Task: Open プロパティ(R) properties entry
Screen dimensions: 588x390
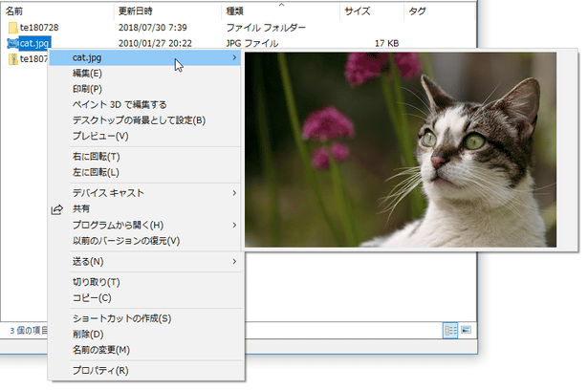Action: coord(144,371)
